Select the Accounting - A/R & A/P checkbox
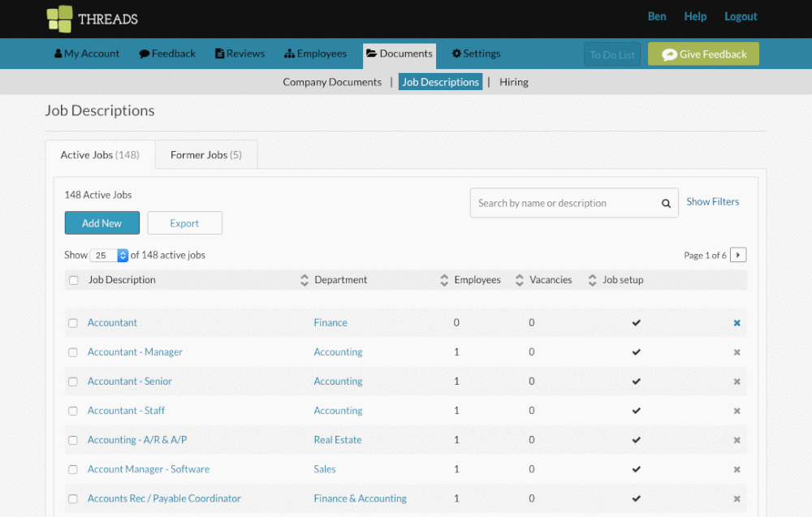Viewport: 812px width, 517px height. [73, 441]
